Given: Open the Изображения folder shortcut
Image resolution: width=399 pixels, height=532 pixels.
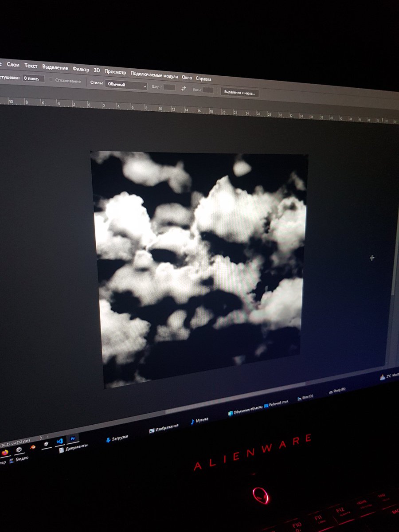Looking at the screenshot, I should click(164, 428).
